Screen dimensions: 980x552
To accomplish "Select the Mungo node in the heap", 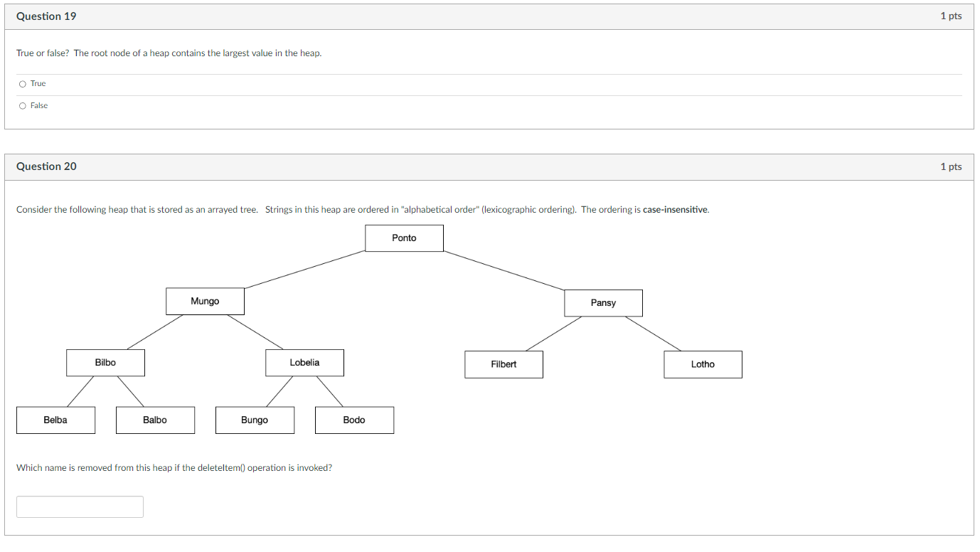I will [x=205, y=301].
